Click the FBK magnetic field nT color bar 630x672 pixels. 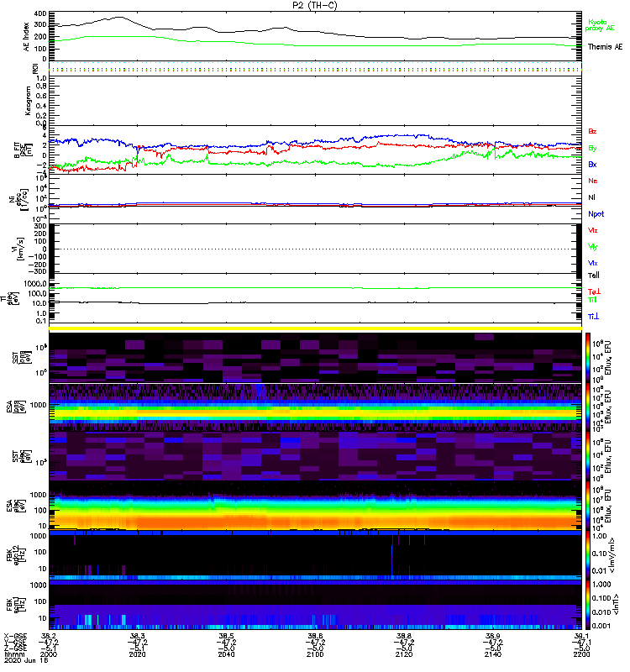pos(588,605)
